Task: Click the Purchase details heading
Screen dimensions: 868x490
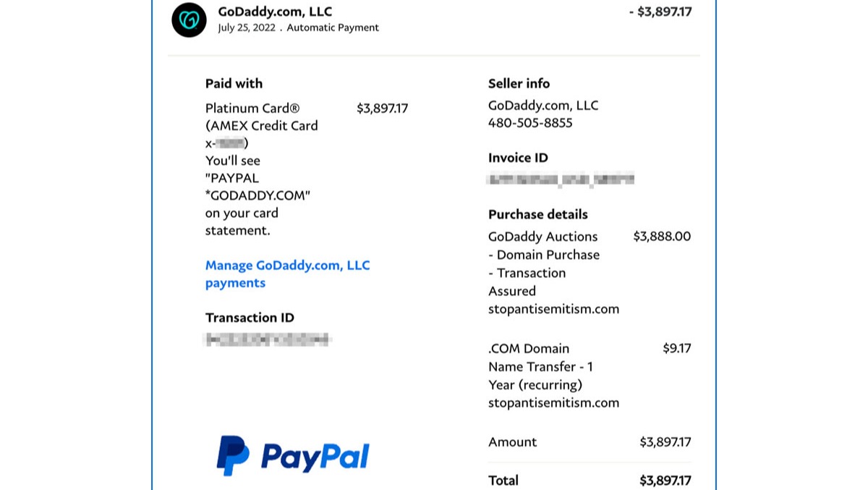Action: pyautogui.click(x=538, y=215)
